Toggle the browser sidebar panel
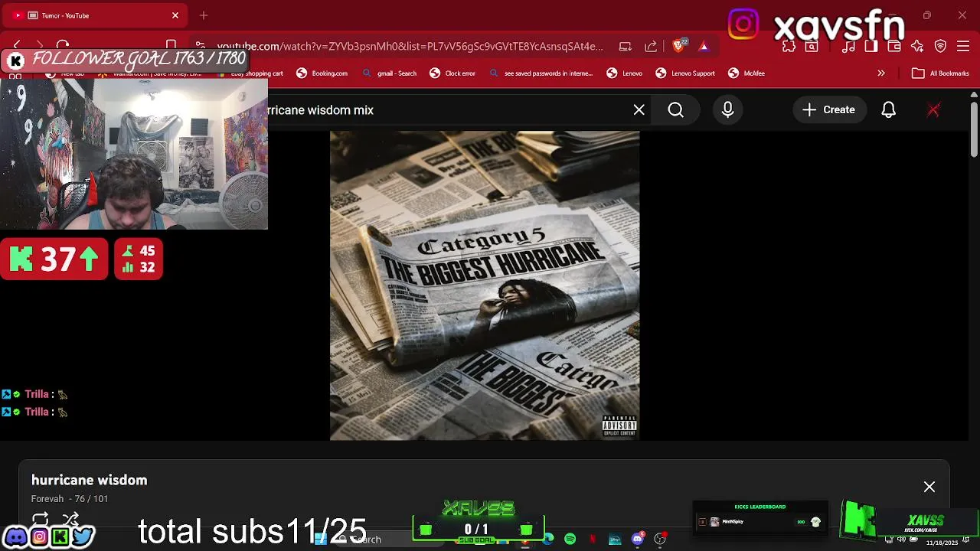Image resolution: width=980 pixels, height=551 pixels. [x=871, y=46]
